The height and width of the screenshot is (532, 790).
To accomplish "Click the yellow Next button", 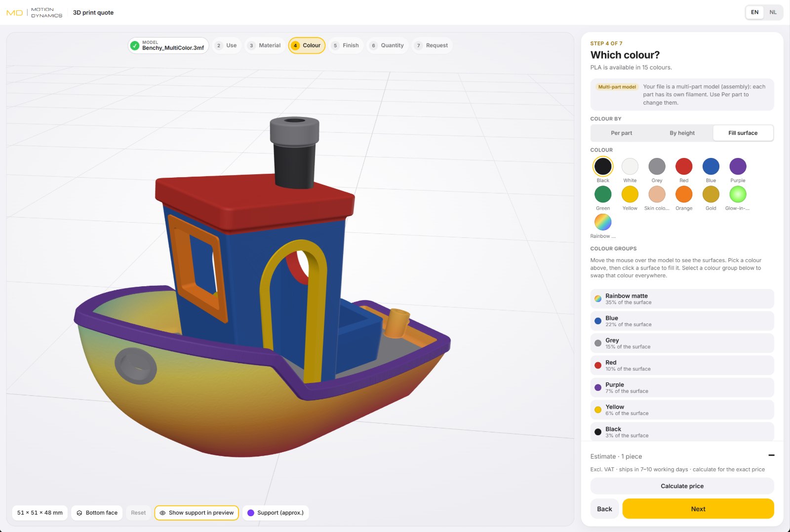I will (698, 509).
